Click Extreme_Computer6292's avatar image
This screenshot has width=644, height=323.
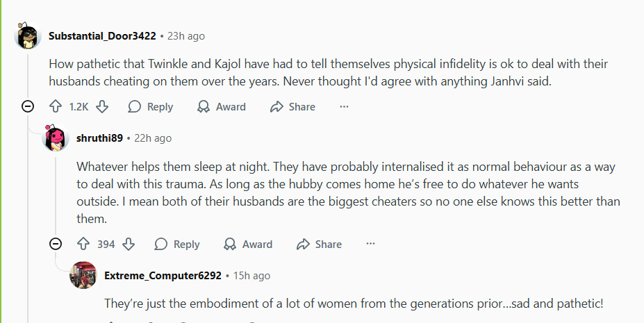pyautogui.click(x=83, y=276)
